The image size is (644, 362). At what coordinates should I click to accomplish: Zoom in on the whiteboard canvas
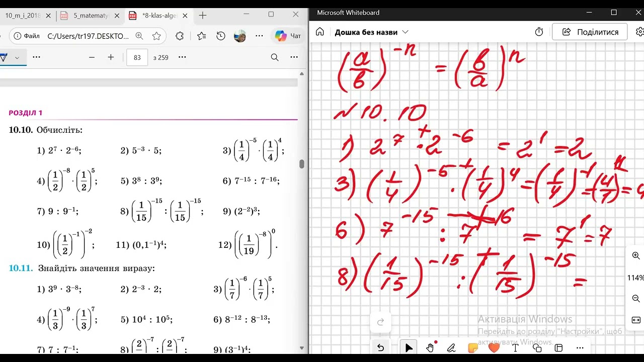pyautogui.click(x=636, y=255)
